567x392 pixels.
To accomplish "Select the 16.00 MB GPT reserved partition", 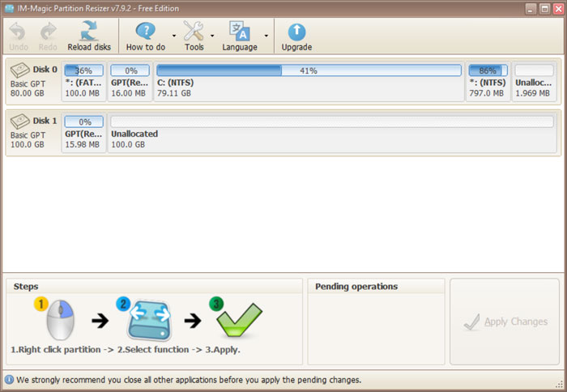I will (x=130, y=81).
